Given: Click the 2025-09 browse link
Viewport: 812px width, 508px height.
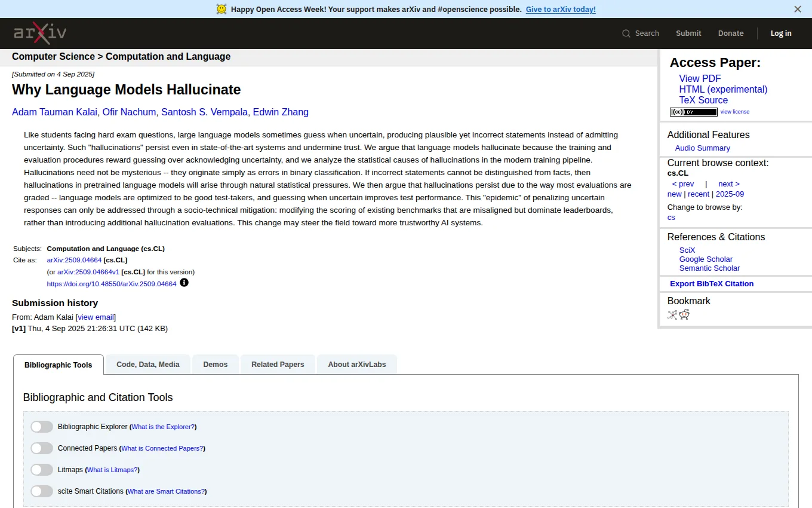Looking at the screenshot, I should click(x=730, y=194).
